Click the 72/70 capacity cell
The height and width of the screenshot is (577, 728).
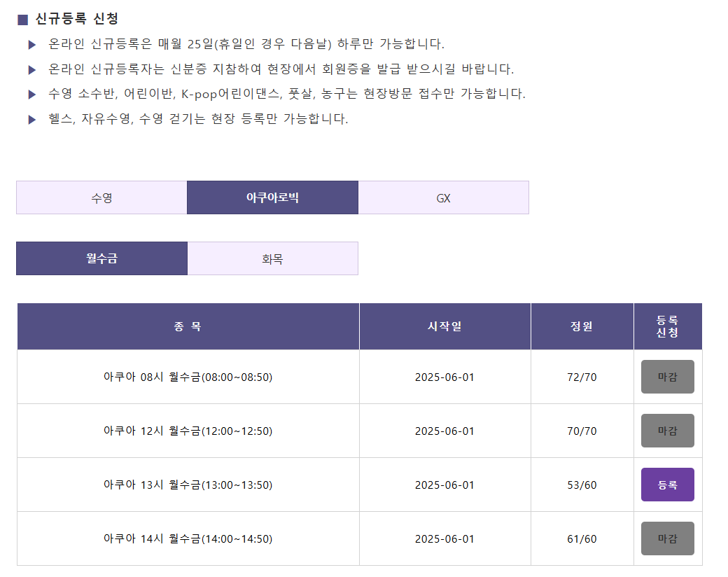582,377
